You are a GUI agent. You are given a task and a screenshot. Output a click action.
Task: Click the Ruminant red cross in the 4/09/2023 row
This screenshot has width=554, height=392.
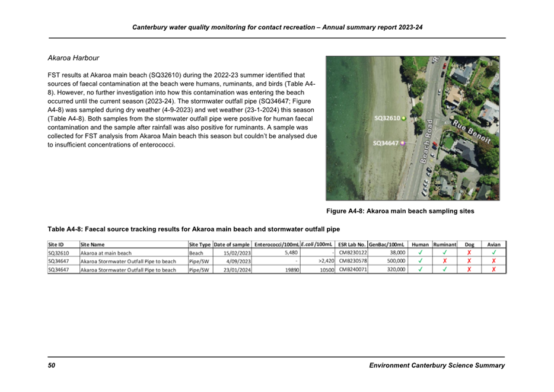pos(444,260)
